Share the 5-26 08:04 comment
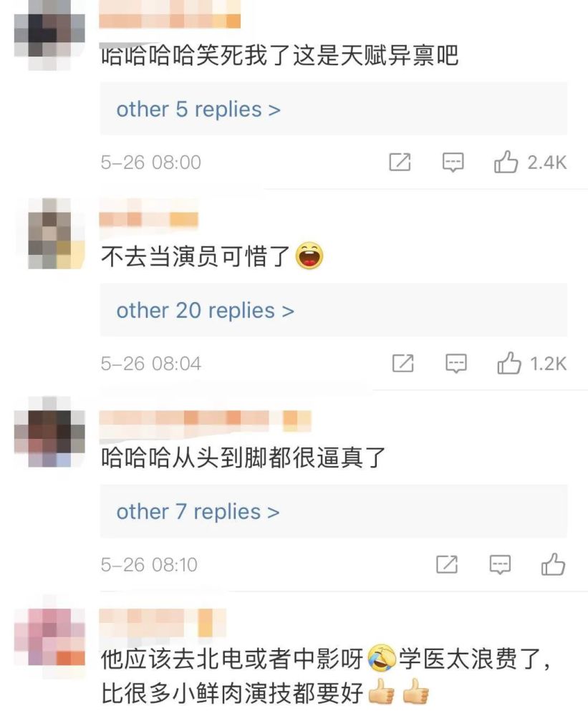This screenshot has width=588, height=716. coord(403,363)
